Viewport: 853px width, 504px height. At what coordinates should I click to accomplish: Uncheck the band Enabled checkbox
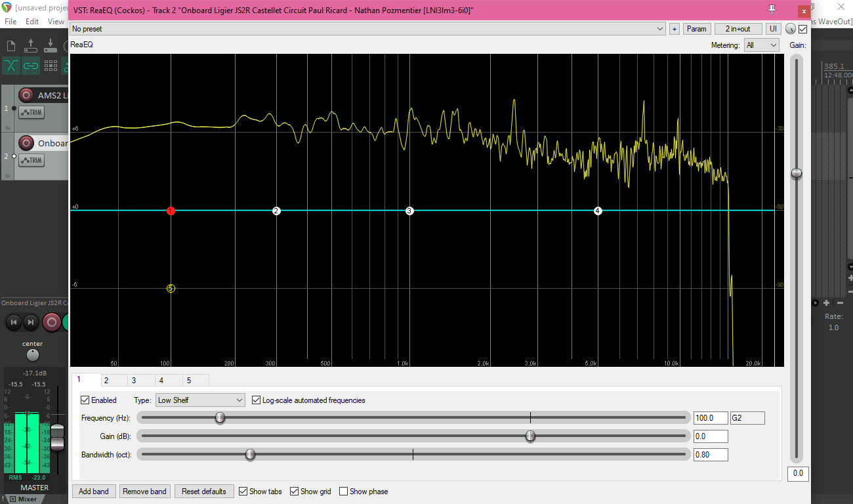[x=85, y=400]
